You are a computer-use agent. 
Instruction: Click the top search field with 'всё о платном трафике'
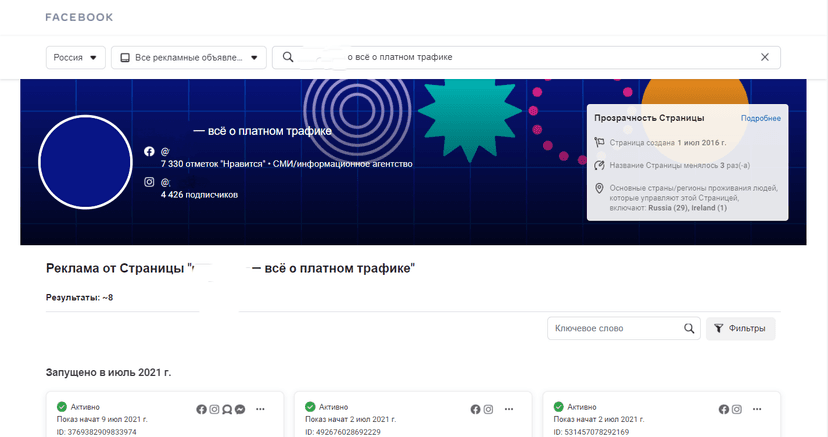tap(526, 58)
